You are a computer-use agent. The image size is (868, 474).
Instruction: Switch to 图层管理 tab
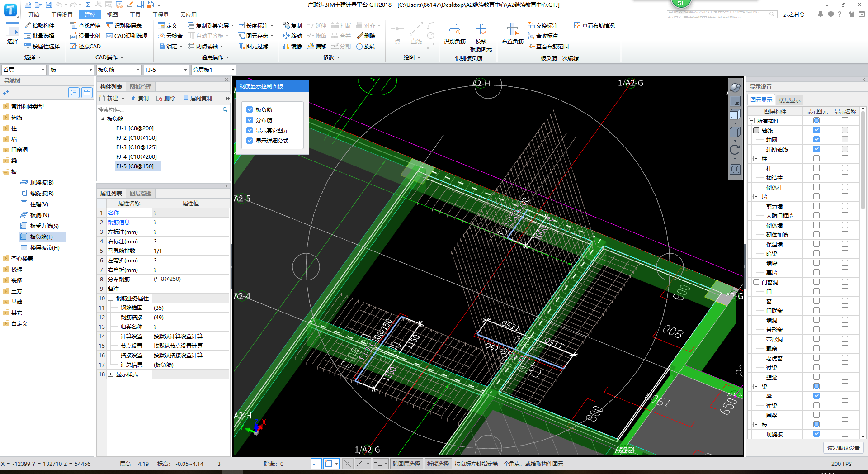click(141, 193)
